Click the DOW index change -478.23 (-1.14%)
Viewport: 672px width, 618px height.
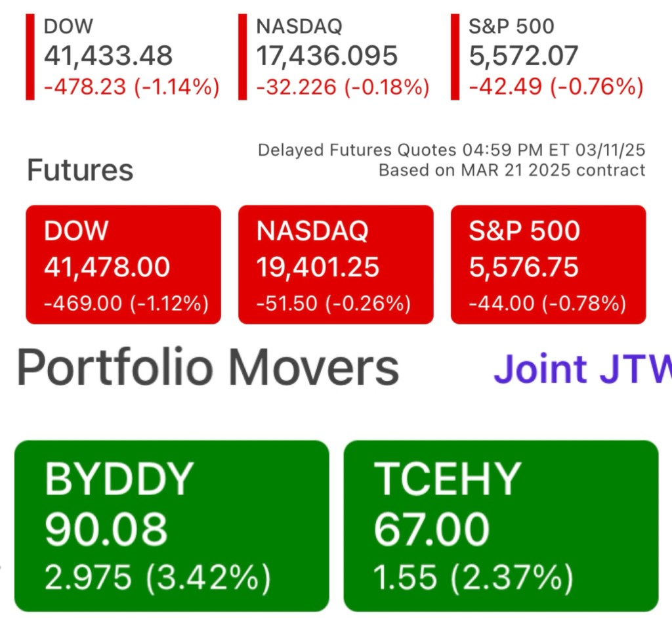tap(131, 87)
